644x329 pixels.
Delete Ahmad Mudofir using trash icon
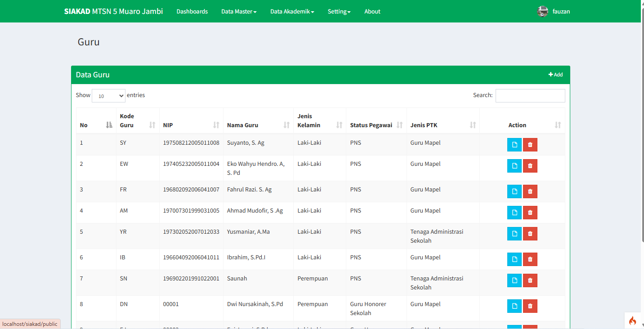[530, 213]
